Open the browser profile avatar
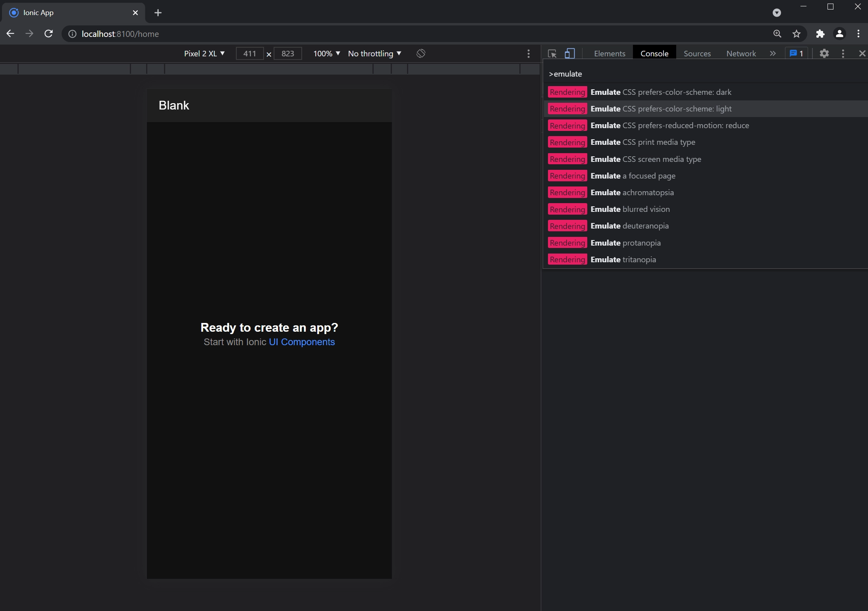 pyautogui.click(x=839, y=34)
